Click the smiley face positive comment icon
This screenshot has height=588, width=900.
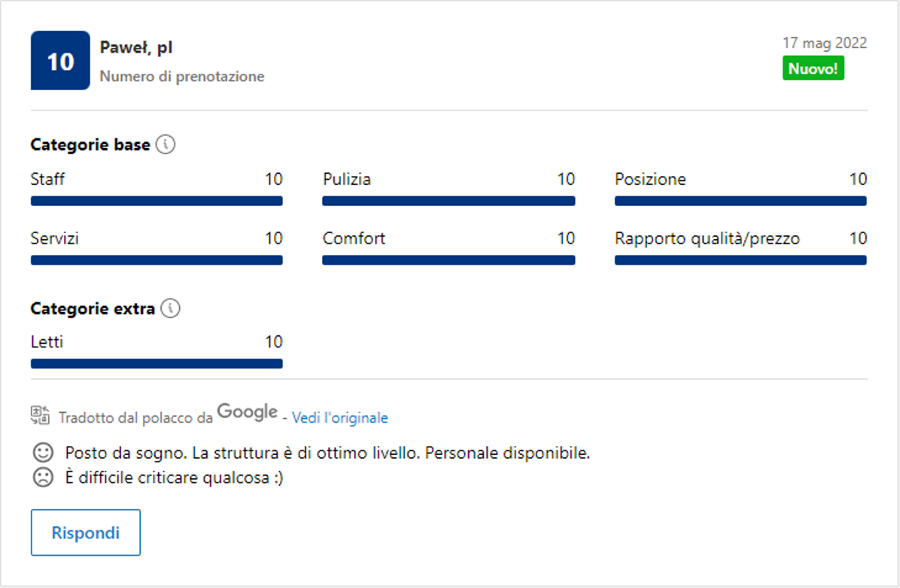pos(44,453)
